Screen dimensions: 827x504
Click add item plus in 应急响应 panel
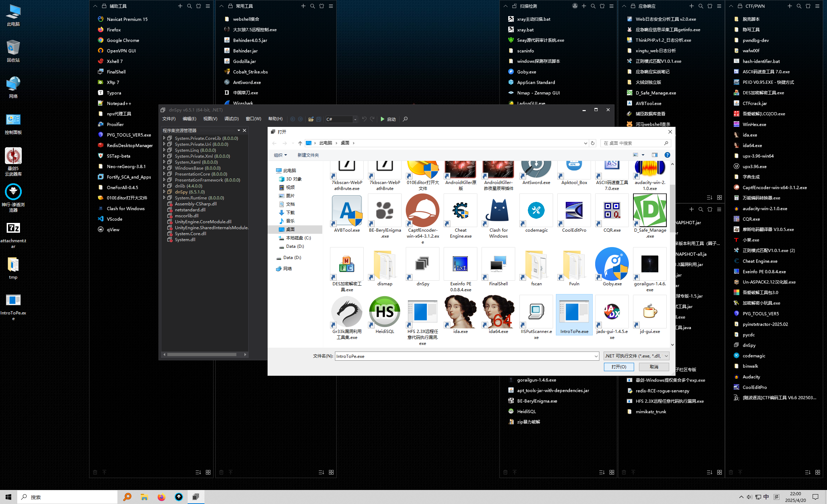click(x=691, y=6)
